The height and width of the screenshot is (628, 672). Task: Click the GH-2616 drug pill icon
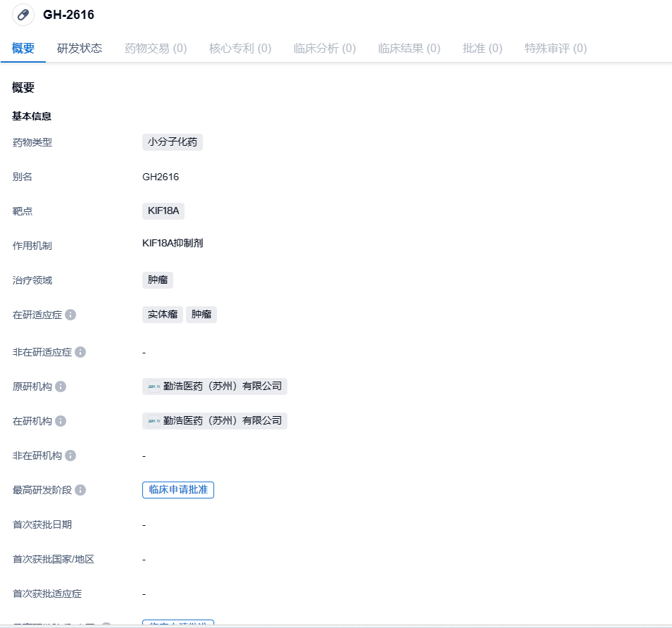click(23, 15)
